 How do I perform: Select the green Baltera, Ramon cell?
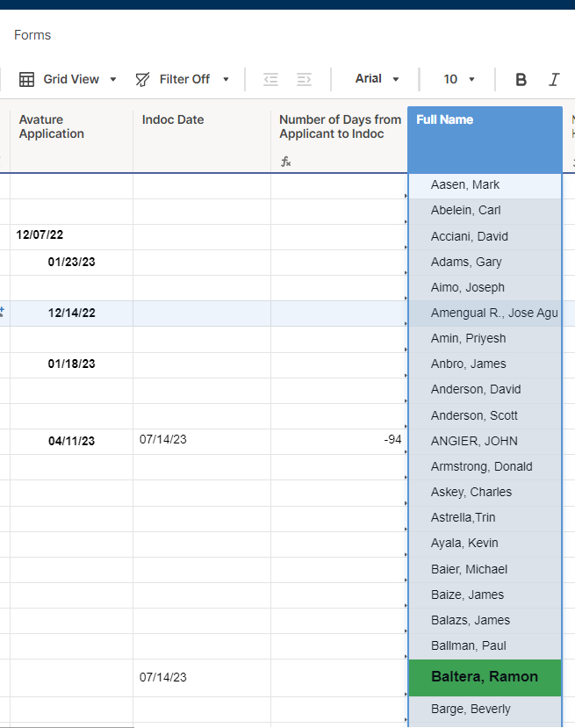click(485, 677)
